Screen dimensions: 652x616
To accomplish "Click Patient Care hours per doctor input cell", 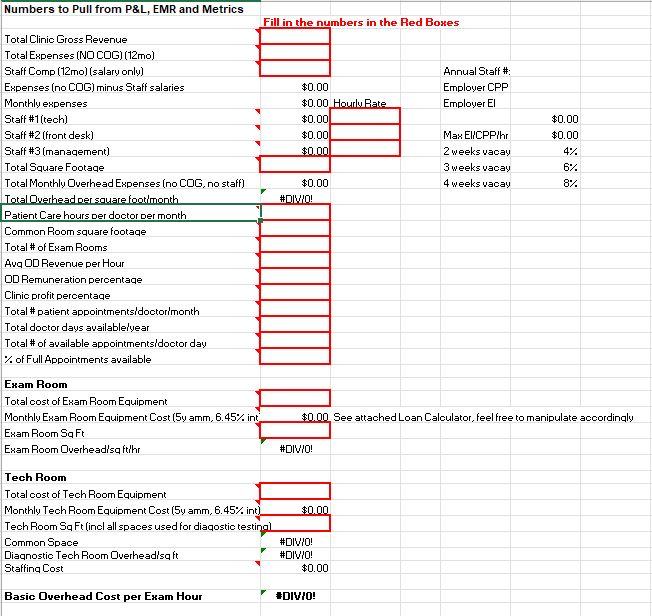I will tap(295, 214).
